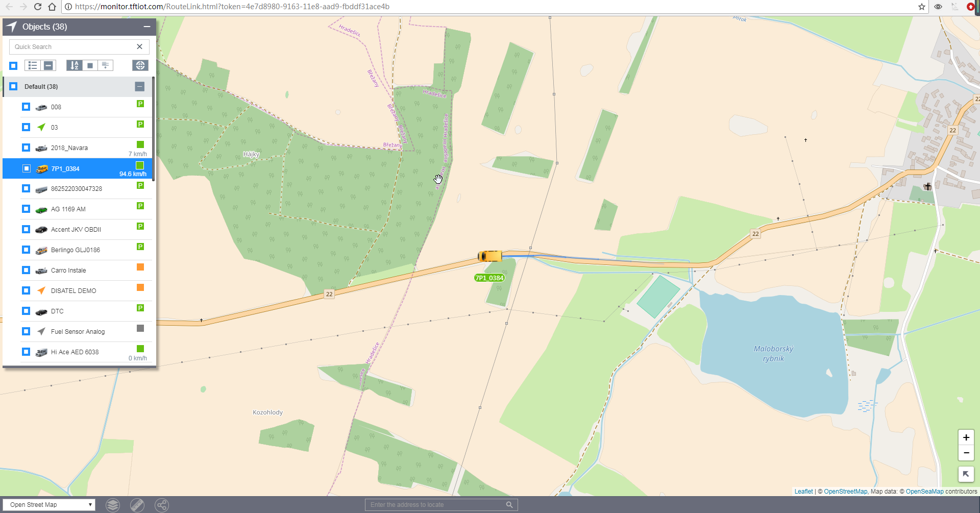Image resolution: width=980 pixels, height=513 pixels.
Task: Clear the Quick Search box
Action: point(139,46)
